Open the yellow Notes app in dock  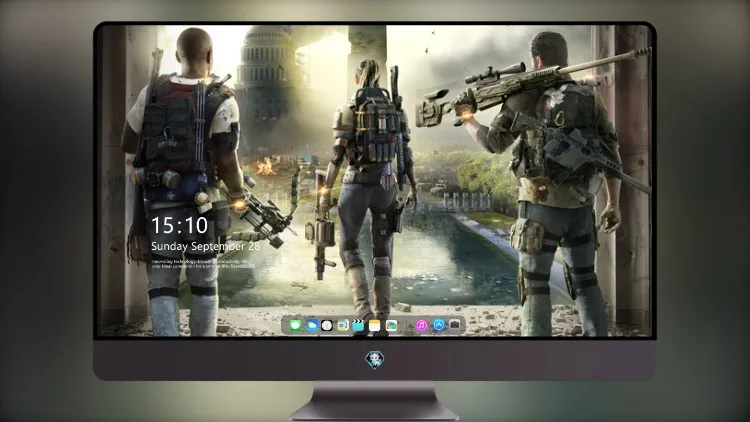pyautogui.click(x=375, y=326)
